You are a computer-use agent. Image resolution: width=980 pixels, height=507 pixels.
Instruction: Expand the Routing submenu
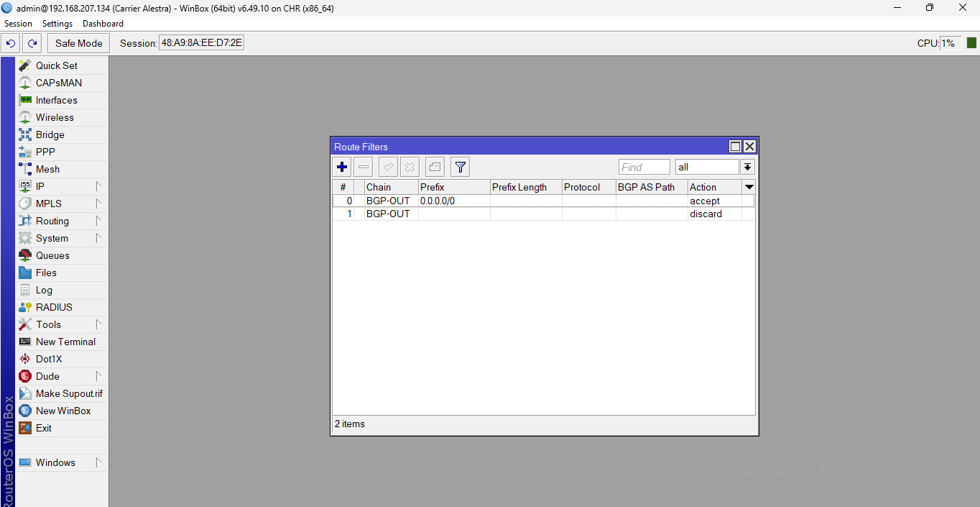coord(52,221)
